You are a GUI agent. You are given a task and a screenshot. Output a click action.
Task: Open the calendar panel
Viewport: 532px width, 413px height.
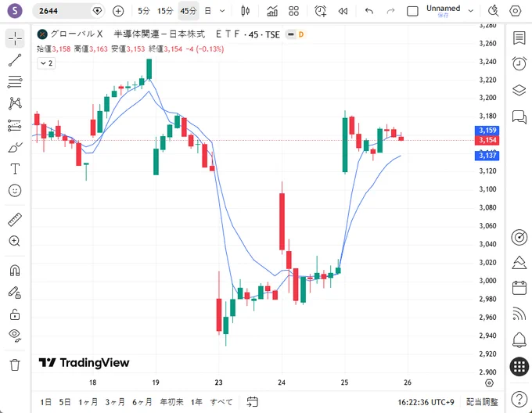point(519,288)
